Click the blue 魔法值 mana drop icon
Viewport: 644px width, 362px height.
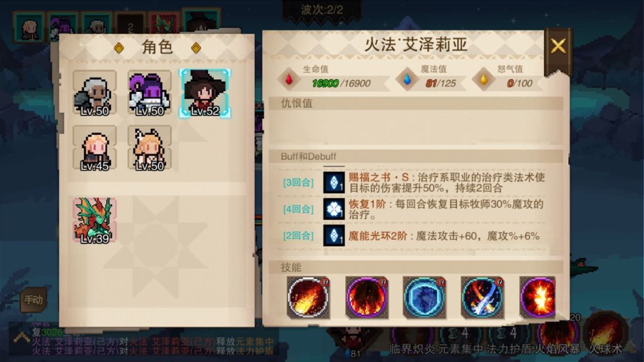point(407,79)
